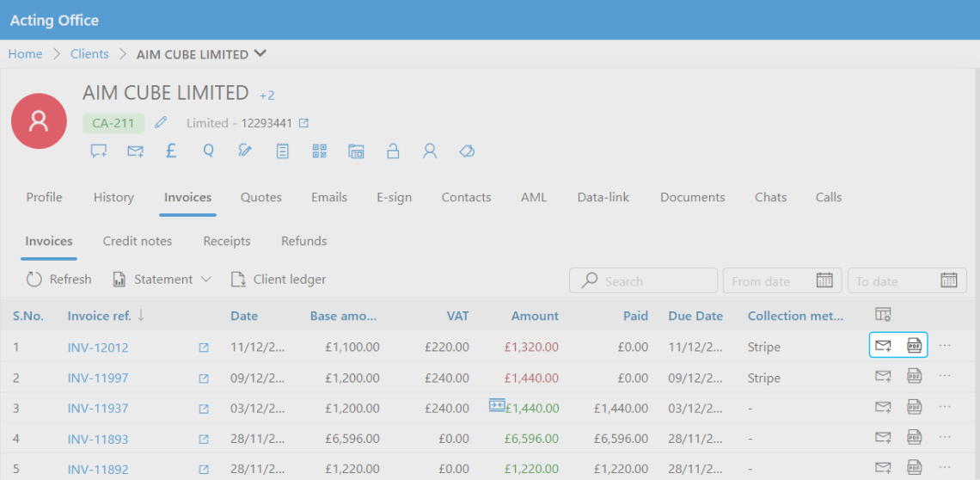980x480 pixels.
Task: Click the Refresh button
Action: (x=58, y=280)
